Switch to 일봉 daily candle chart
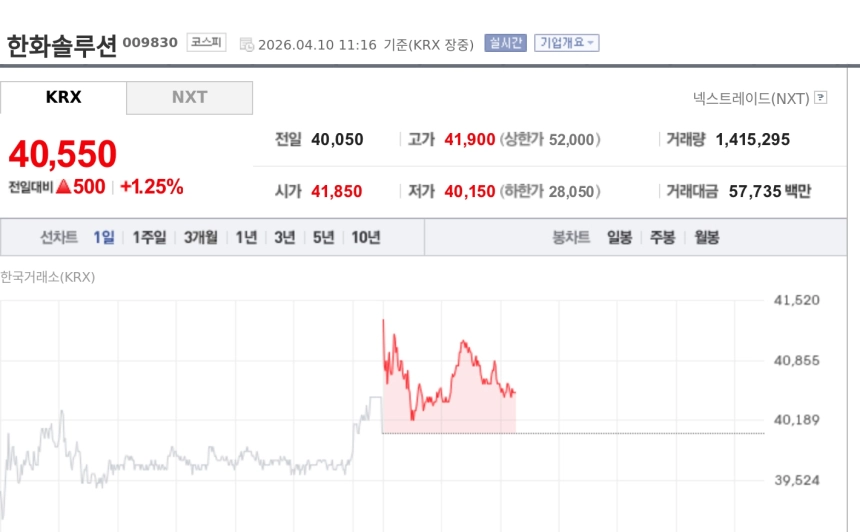Image resolution: width=860 pixels, height=532 pixels. tap(619, 238)
